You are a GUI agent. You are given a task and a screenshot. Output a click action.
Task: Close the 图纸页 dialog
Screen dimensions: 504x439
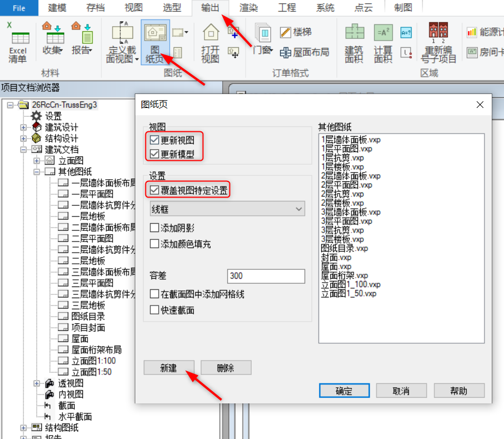pos(480,105)
